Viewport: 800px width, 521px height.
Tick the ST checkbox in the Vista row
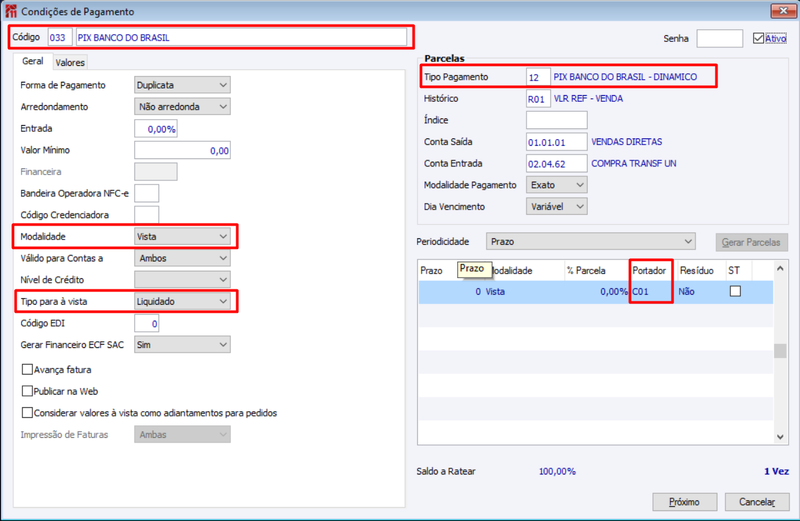[x=735, y=291]
